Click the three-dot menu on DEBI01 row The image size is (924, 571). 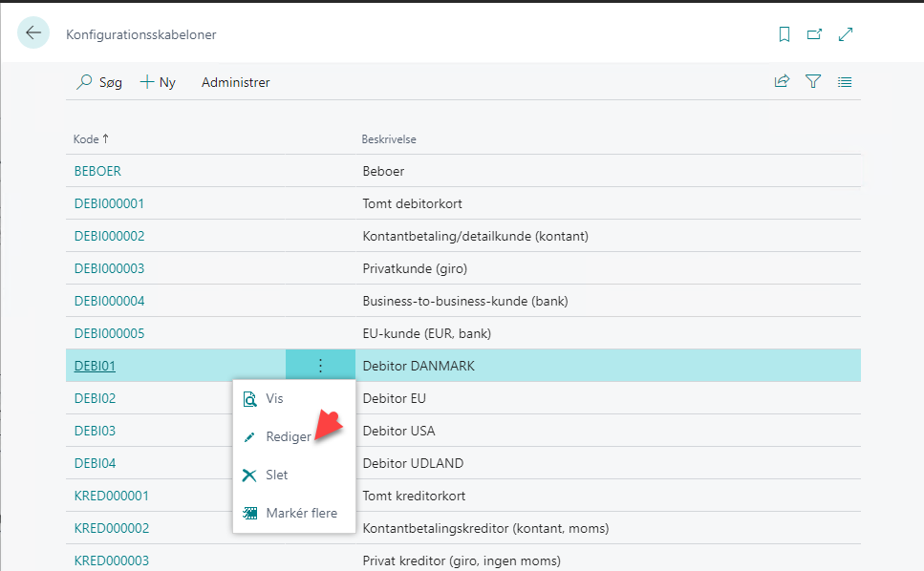pos(320,366)
